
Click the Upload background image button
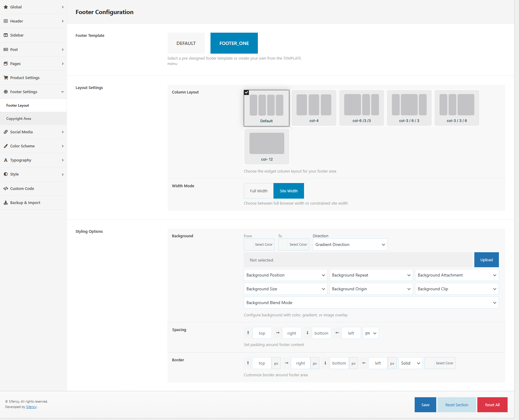click(x=486, y=260)
